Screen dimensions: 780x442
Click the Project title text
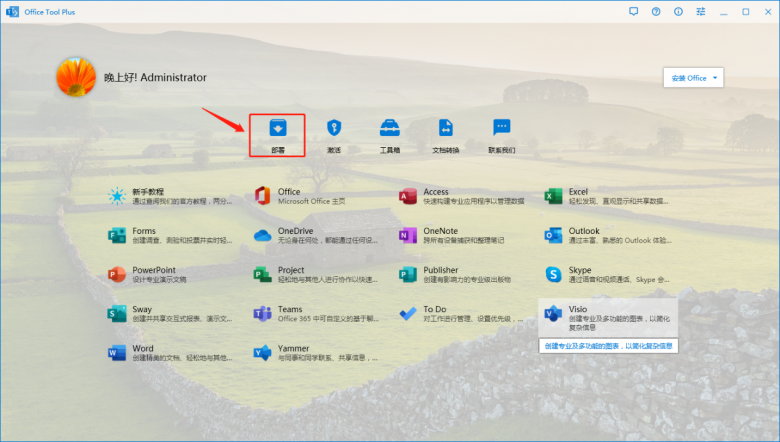[x=291, y=270]
